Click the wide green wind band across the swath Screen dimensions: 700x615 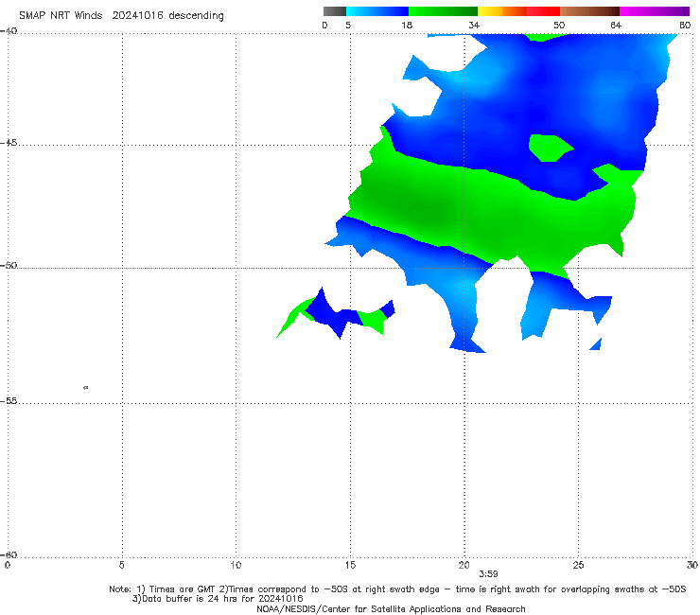point(491,210)
